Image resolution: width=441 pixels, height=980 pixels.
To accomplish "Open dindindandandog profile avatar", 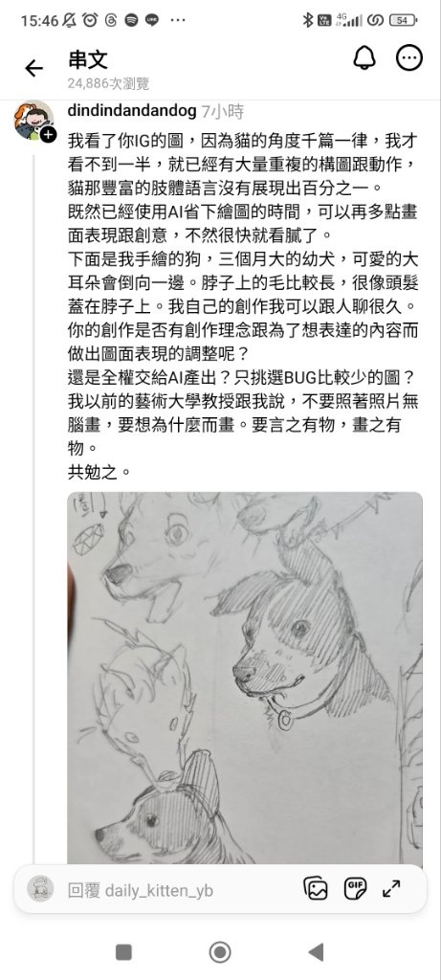I will [33, 120].
